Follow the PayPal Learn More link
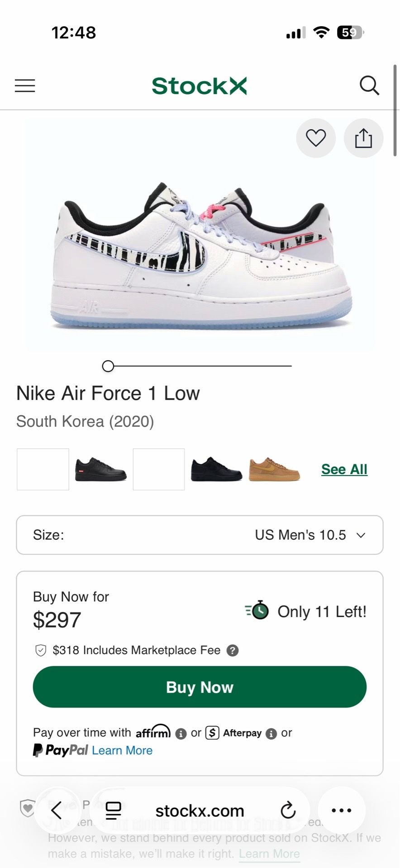The image size is (400, 868). point(122,750)
